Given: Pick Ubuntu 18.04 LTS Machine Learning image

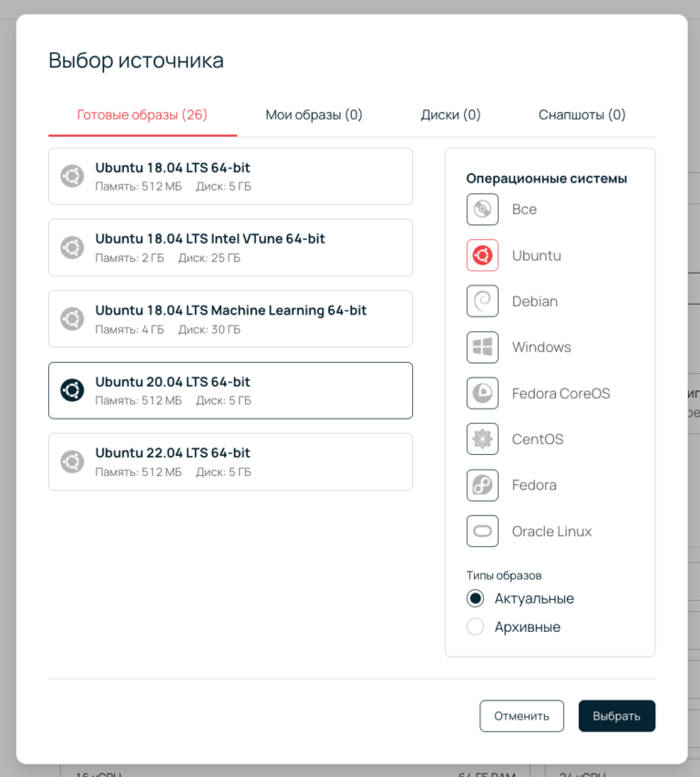Looking at the screenshot, I should click(x=230, y=318).
